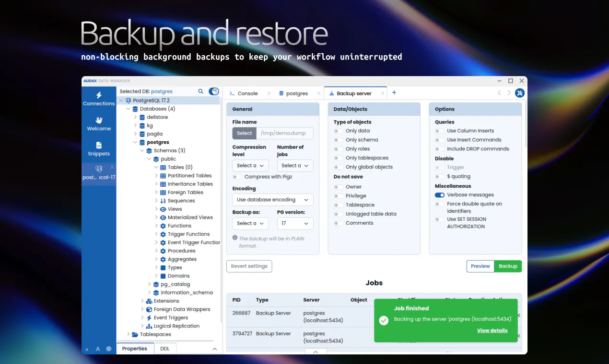Disable Verbose messages toggle
The height and width of the screenshot is (364, 609).
click(440, 195)
